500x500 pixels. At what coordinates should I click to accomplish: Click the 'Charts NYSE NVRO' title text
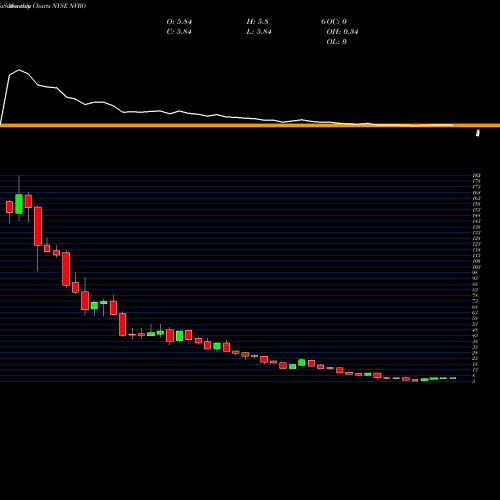(59, 6)
